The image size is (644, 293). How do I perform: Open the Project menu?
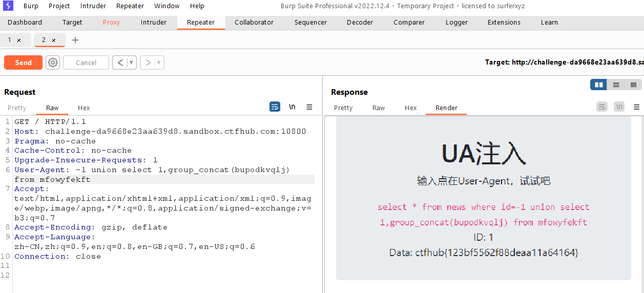point(59,6)
